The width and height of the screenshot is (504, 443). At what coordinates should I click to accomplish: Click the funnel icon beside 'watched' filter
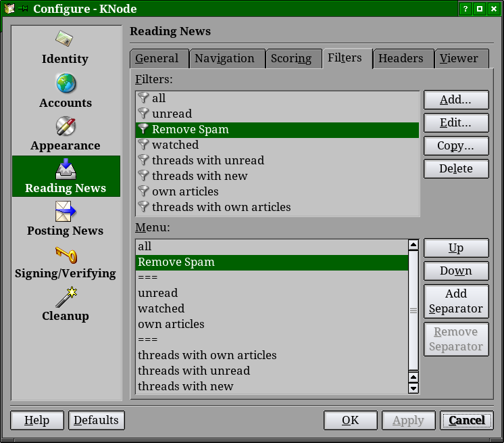click(x=143, y=145)
